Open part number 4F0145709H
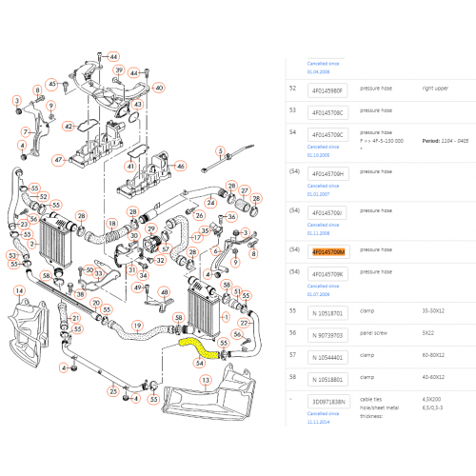 point(328,174)
